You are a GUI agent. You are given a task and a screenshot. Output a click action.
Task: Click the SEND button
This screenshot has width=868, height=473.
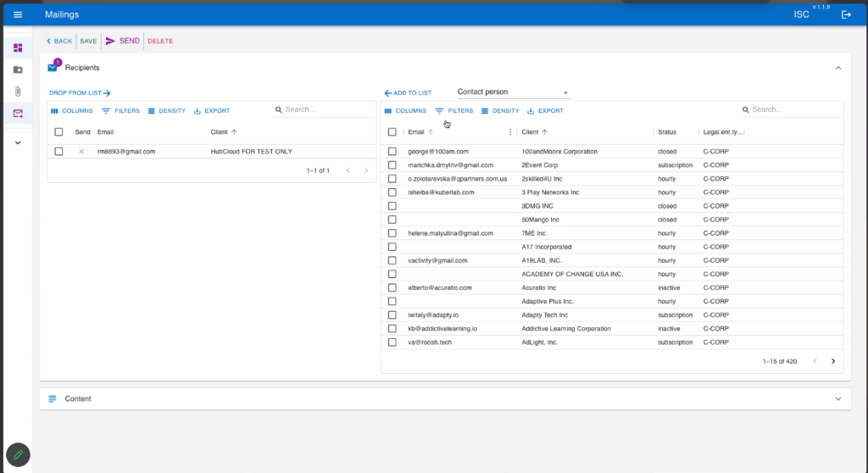click(x=122, y=41)
